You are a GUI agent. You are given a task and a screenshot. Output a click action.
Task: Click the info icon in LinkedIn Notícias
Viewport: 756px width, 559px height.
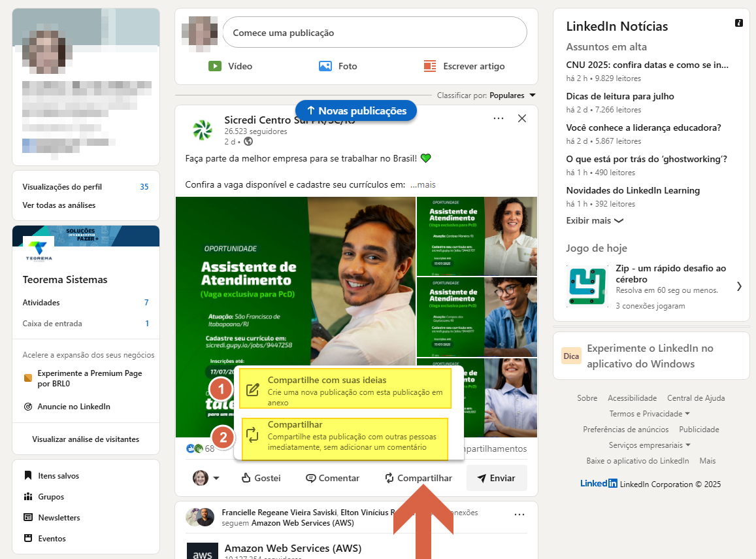738,23
